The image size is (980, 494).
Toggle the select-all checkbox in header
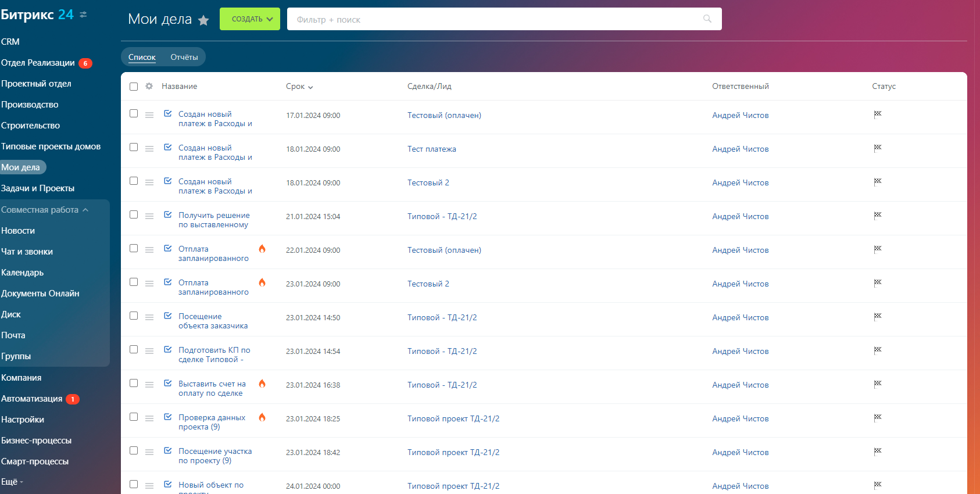coord(134,87)
